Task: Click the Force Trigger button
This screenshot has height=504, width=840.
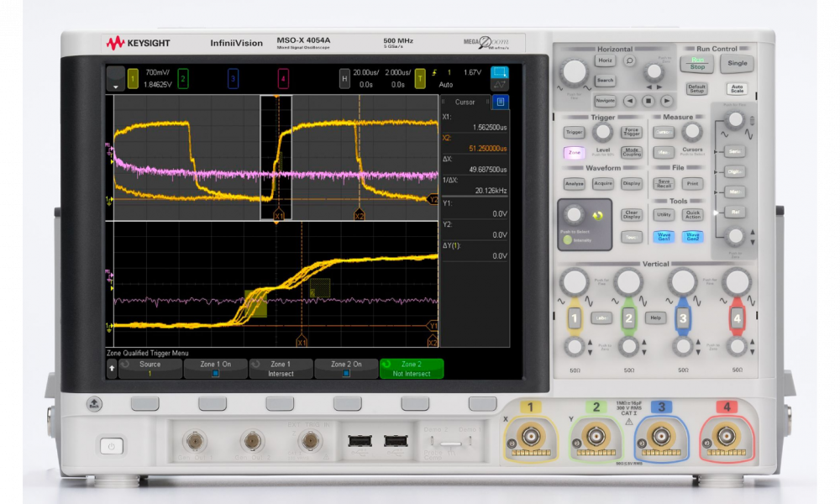Action: click(x=631, y=132)
